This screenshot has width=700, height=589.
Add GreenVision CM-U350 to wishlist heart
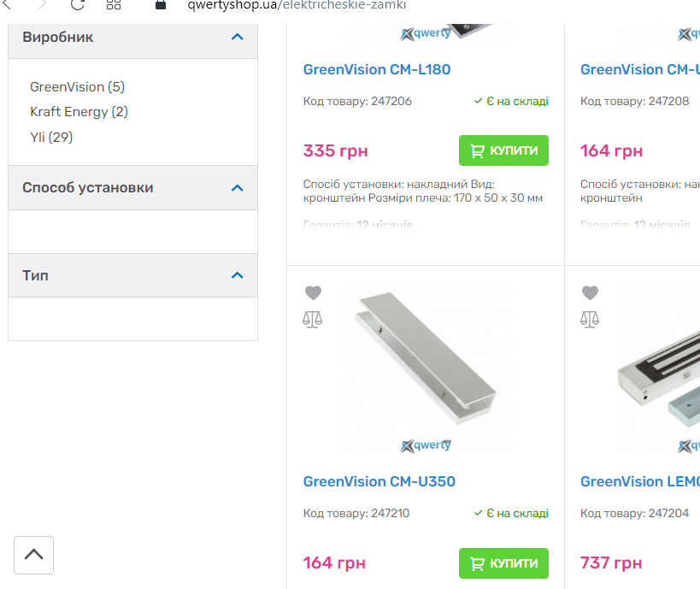pos(313,292)
